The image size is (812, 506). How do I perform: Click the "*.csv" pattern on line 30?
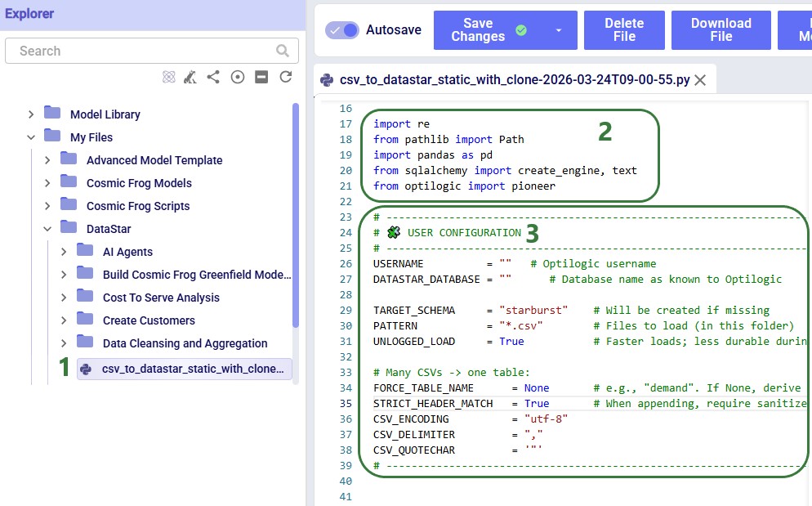[x=521, y=325]
